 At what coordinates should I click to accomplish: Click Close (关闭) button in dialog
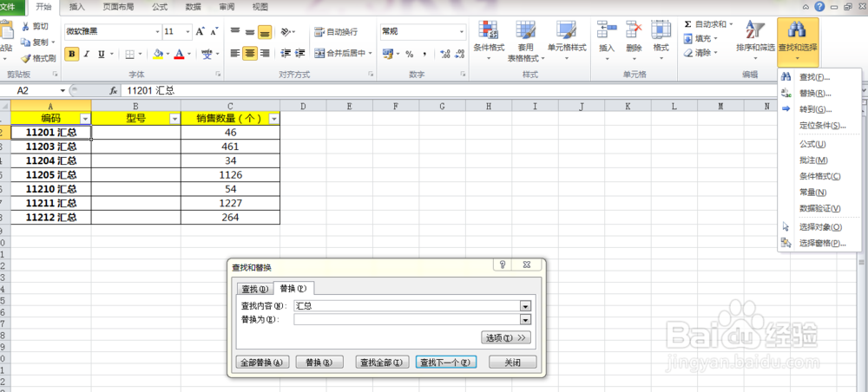click(513, 363)
